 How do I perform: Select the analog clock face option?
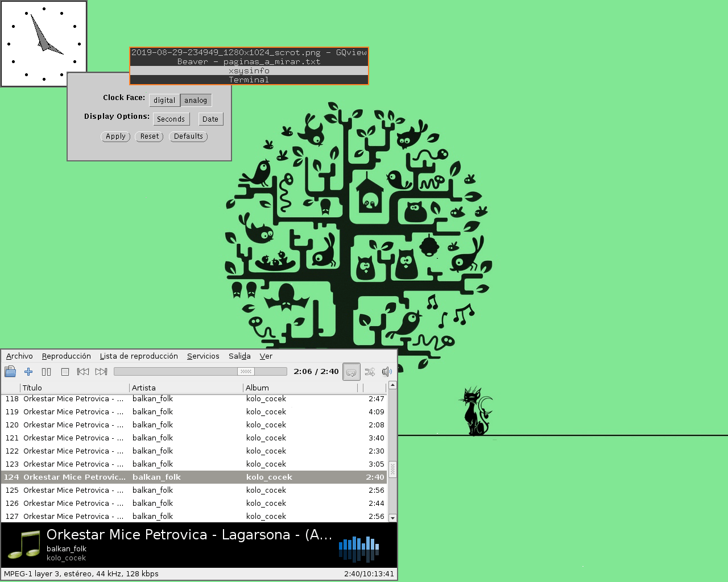pos(196,100)
